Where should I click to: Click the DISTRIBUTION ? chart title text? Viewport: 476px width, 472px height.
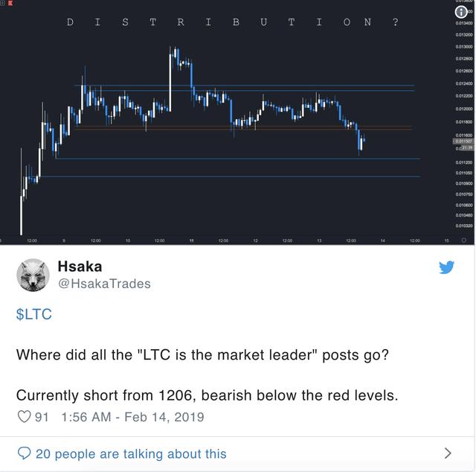(x=232, y=22)
